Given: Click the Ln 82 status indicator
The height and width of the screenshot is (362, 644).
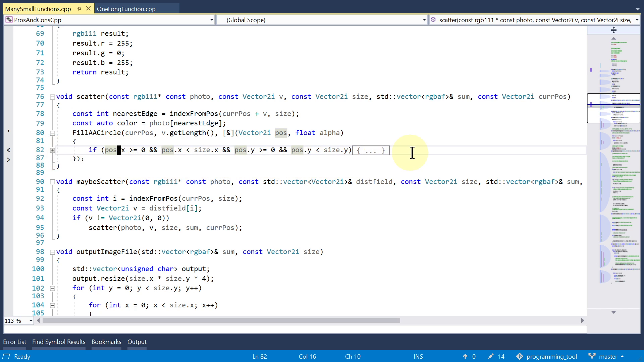Looking at the screenshot, I should (260, 357).
